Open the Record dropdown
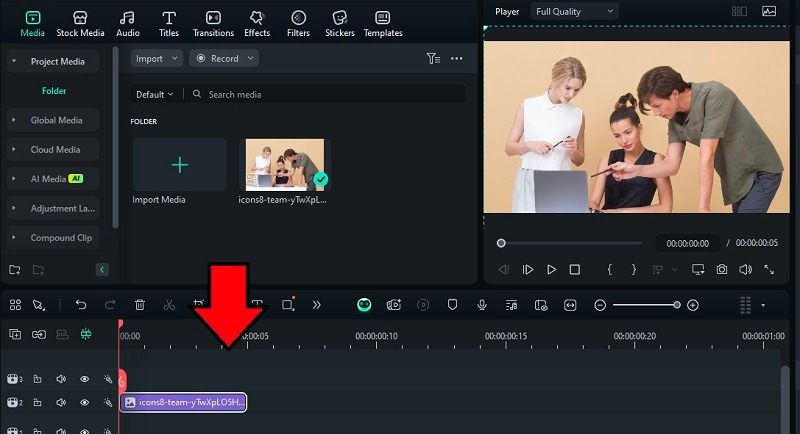The width and height of the screenshot is (800, 434). click(x=224, y=59)
